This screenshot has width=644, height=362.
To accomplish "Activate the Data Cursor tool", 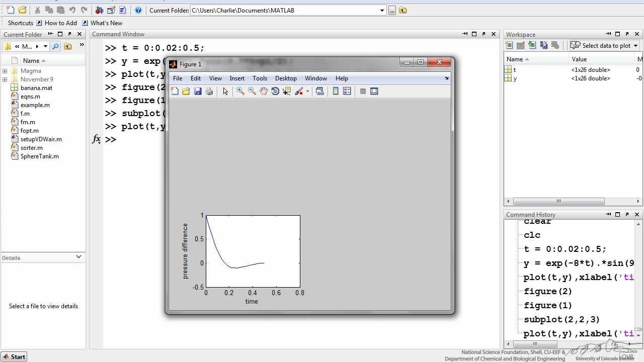I will 287,91.
